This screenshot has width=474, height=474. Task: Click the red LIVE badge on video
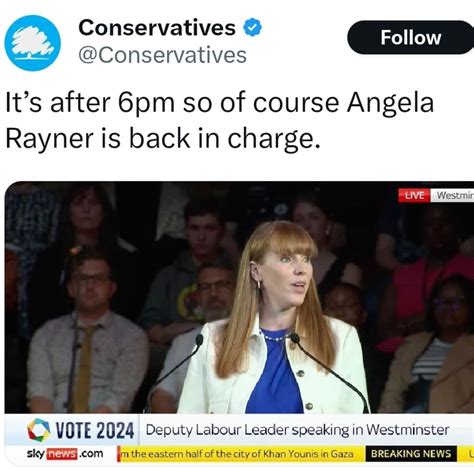click(x=414, y=195)
